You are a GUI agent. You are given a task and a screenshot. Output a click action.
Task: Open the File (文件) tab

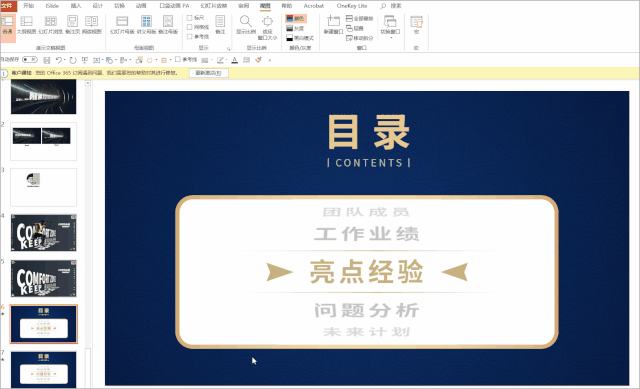[8, 6]
